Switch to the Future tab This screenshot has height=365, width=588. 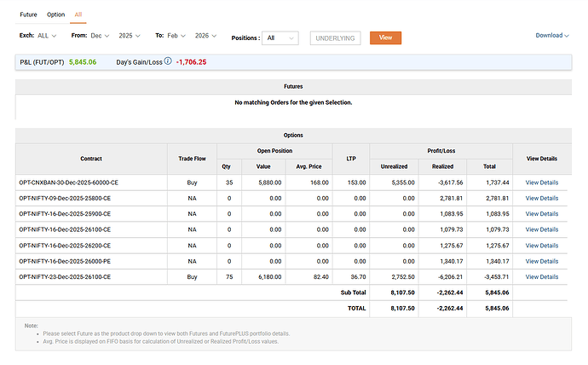pyautogui.click(x=28, y=14)
